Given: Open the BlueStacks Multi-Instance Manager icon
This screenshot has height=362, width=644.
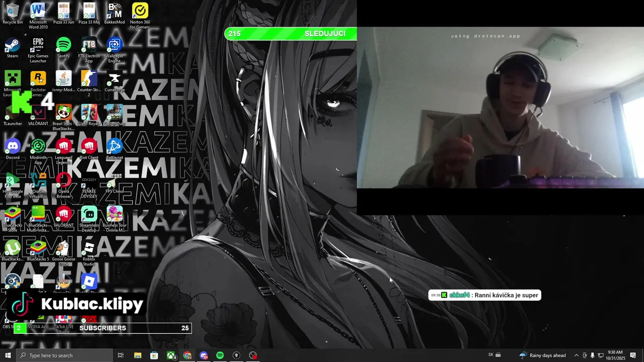Looking at the screenshot, I should click(38, 219).
